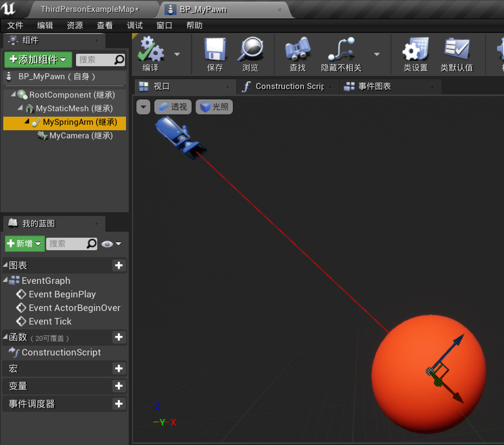Click the 新增 add new button

coord(25,244)
